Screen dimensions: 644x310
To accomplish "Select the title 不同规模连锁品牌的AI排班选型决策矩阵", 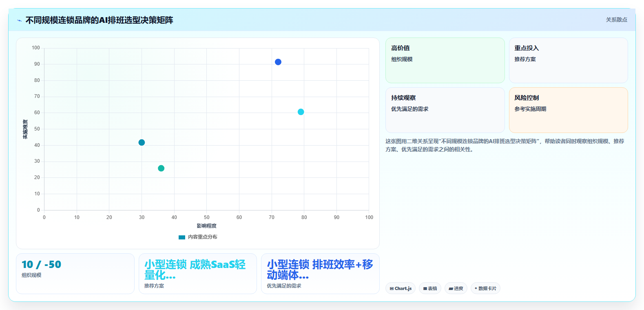I will point(99,20).
